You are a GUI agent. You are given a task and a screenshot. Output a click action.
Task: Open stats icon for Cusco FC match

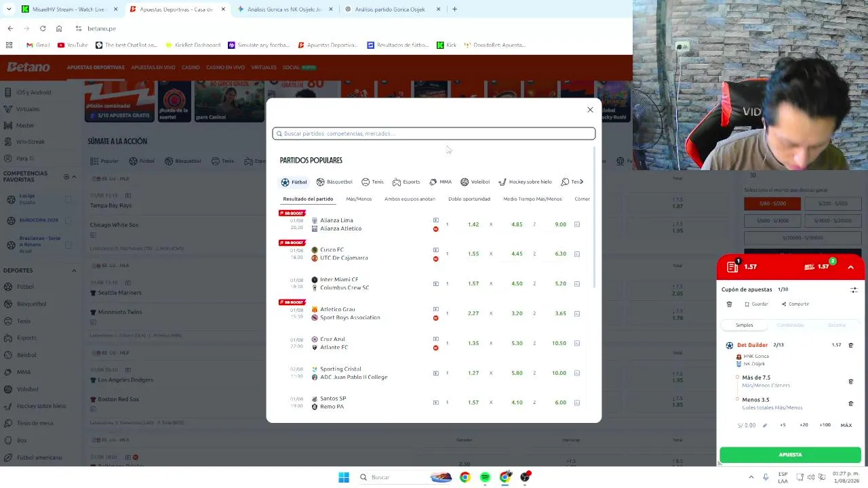click(x=577, y=254)
